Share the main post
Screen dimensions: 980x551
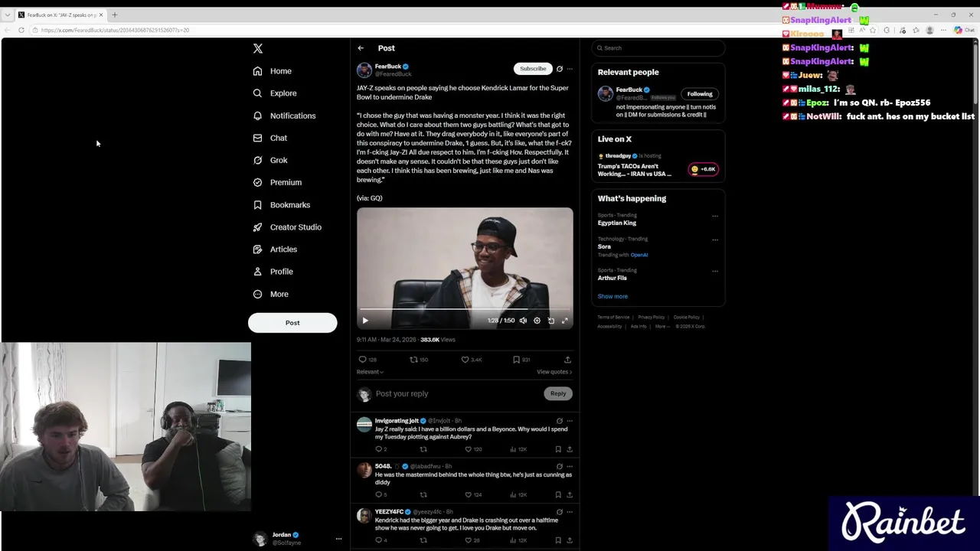click(x=567, y=360)
